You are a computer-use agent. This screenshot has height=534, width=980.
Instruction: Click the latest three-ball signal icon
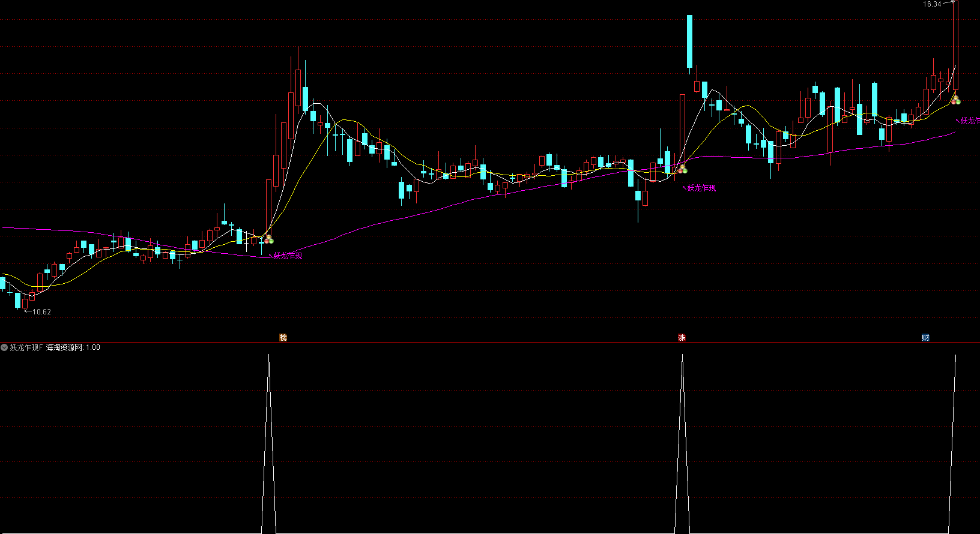(955, 100)
